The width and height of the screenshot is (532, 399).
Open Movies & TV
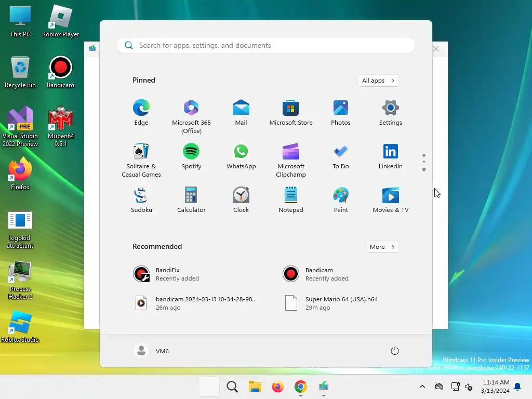391,200
